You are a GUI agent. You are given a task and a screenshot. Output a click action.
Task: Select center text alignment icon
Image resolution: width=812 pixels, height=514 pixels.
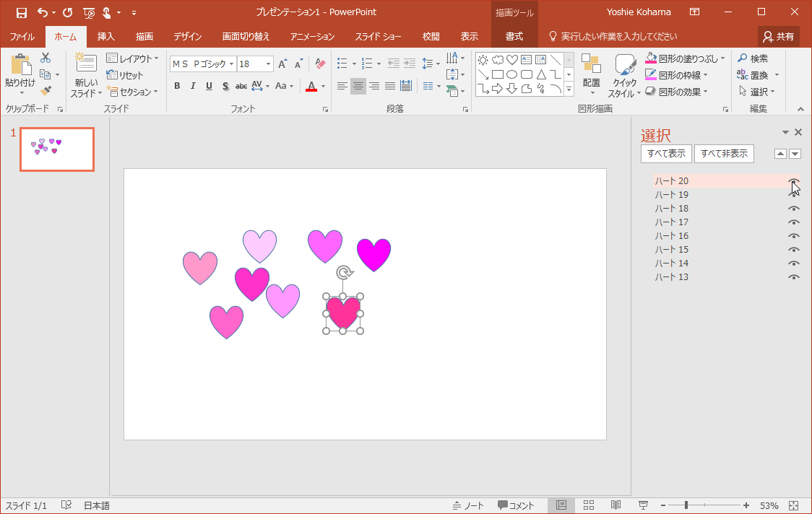point(358,86)
